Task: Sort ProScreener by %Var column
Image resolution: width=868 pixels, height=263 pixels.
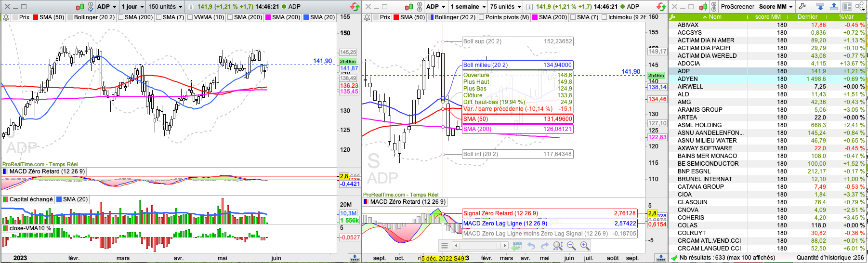Action: tap(846, 17)
